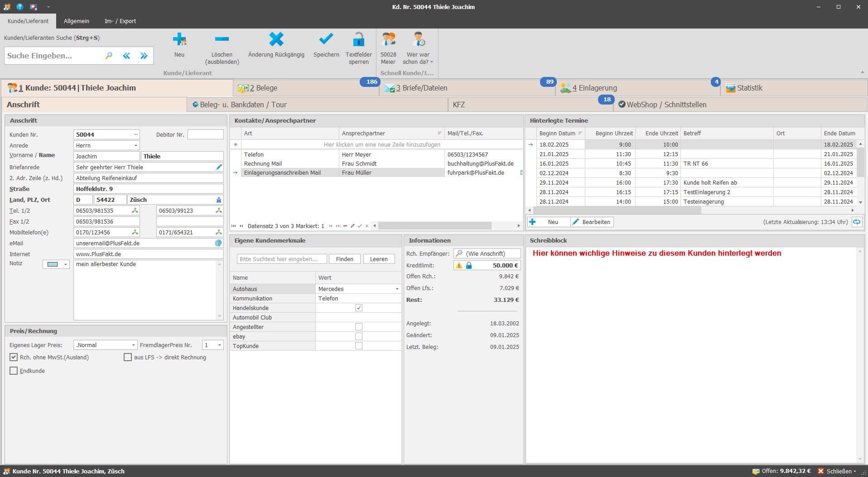Edit Briefanrede with the pencil icon
Viewport: 868px width, 477px height.
219,167
